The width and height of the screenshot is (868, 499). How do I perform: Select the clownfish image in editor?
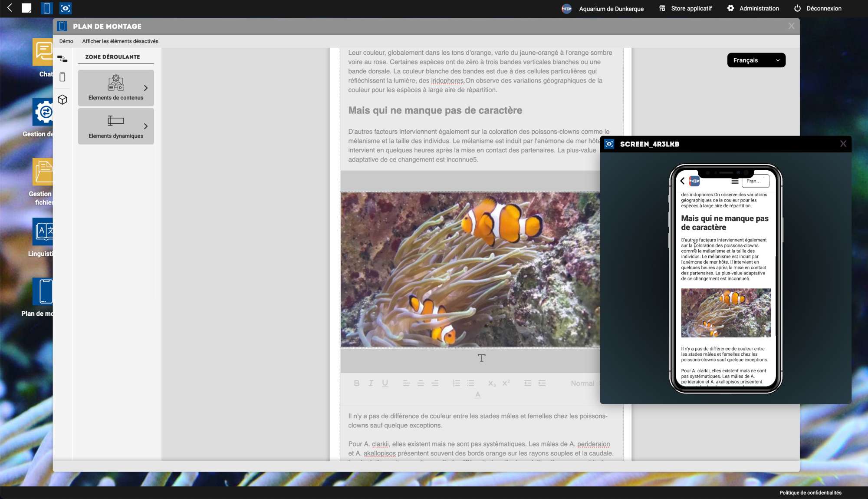click(470, 269)
